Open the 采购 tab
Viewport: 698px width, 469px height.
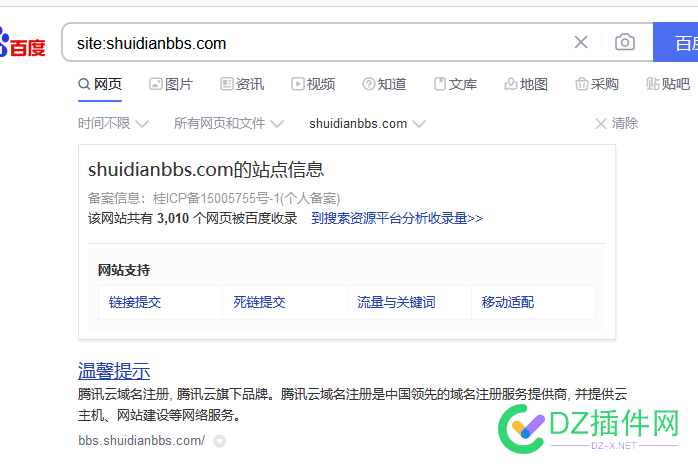[x=597, y=84]
